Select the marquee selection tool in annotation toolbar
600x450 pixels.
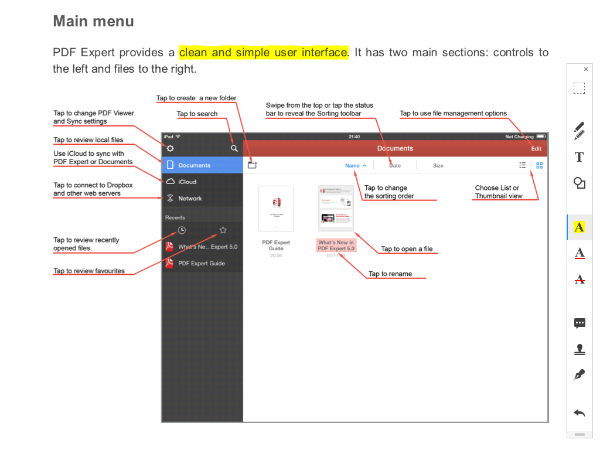point(579,88)
